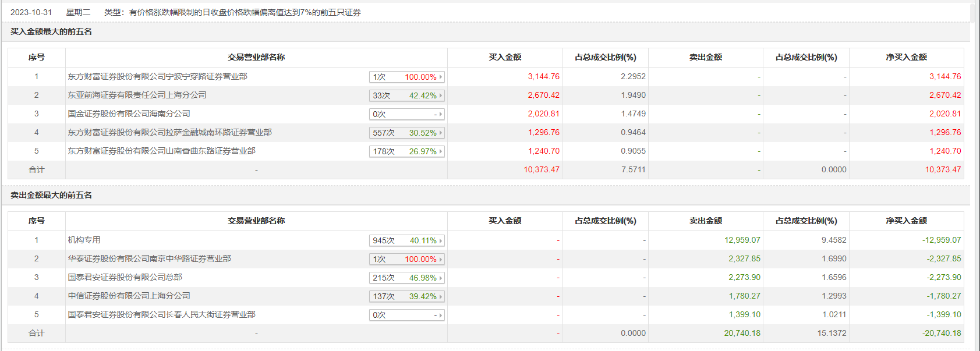The image size is (980, 351).
Task: Expand the 178次 26.97% stats box
Action: point(407,151)
